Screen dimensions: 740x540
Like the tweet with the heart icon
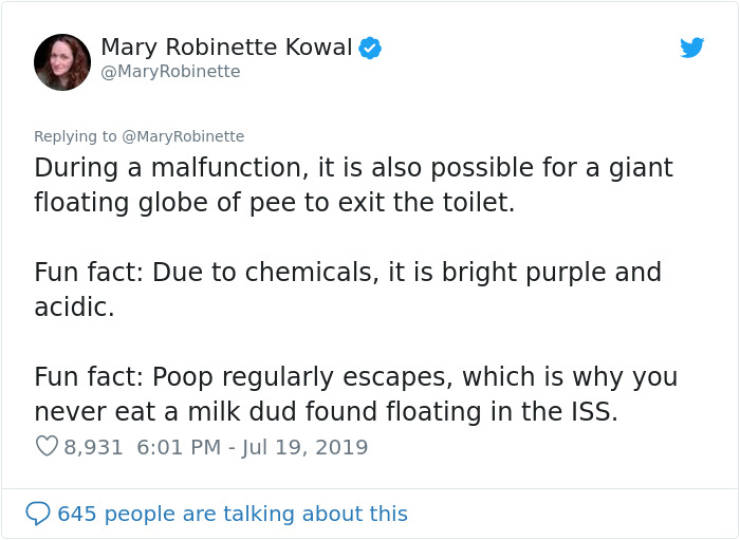coord(47,446)
